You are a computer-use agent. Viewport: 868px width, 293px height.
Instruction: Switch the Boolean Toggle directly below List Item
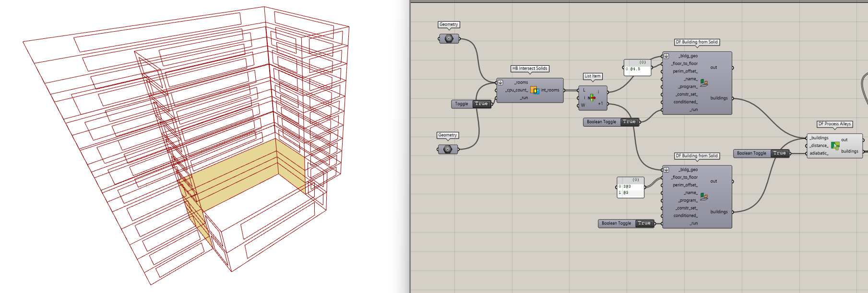(629, 122)
